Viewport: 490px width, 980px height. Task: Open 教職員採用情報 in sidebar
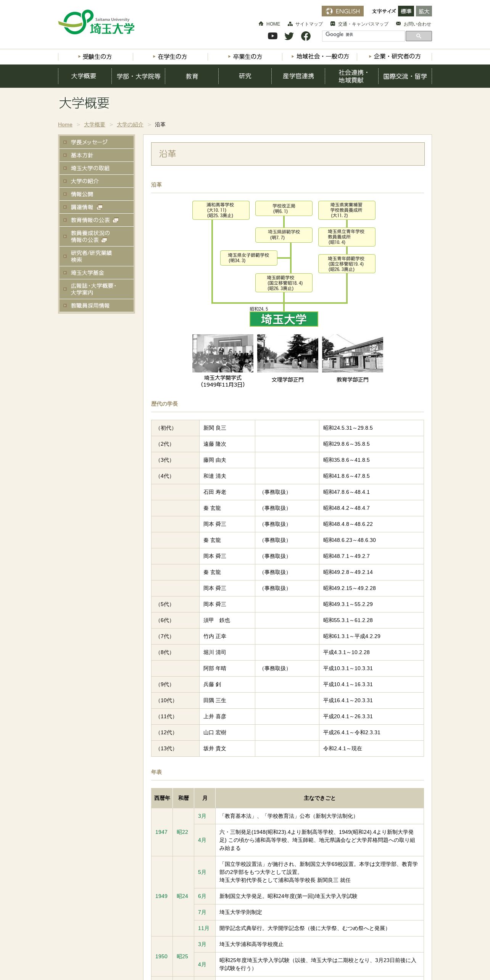pos(97,306)
